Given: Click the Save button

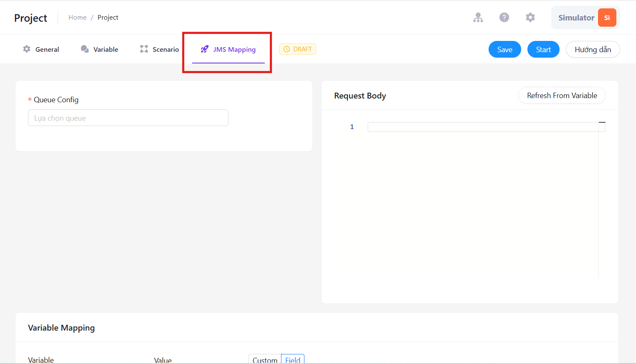Looking at the screenshot, I should point(505,49).
